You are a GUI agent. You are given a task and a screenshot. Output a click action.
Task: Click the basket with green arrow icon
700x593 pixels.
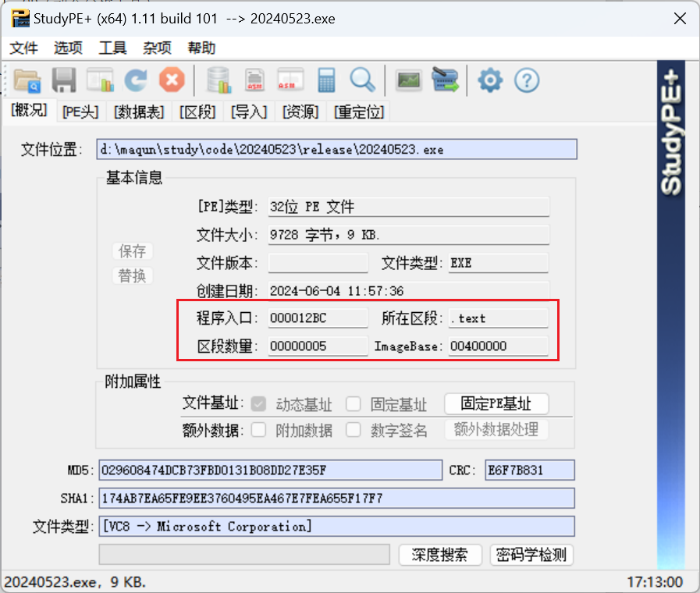445,81
